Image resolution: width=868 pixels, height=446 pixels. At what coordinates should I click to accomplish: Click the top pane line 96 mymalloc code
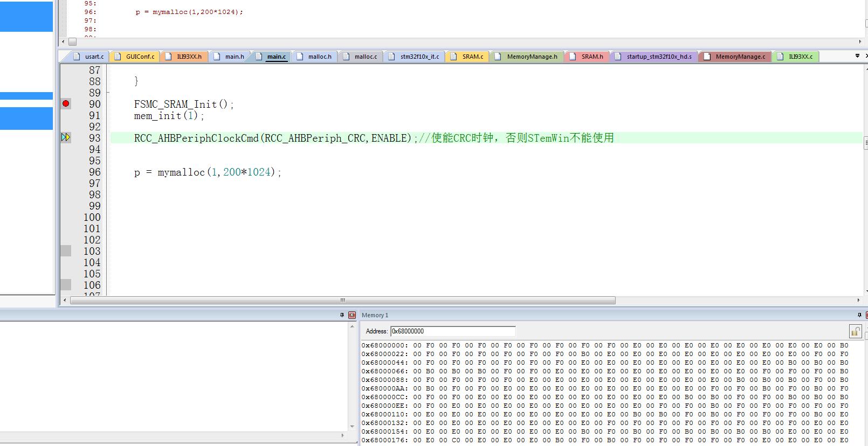pyautogui.click(x=189, y=12)
